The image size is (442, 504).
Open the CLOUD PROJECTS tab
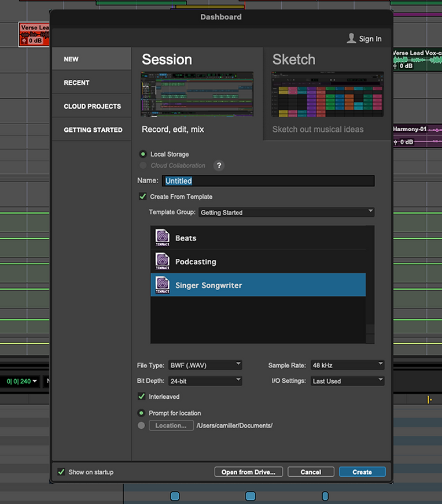tap(91, 106)
